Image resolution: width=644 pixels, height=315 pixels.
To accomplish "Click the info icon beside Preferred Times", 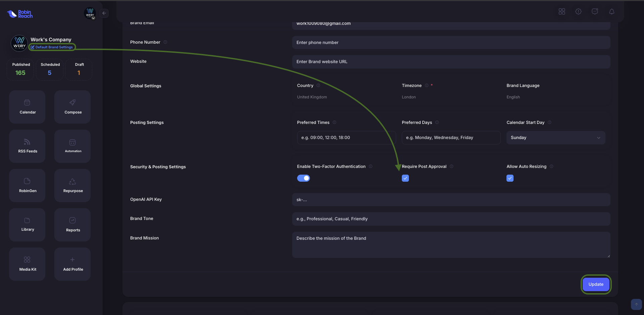I will pos(334,122).
